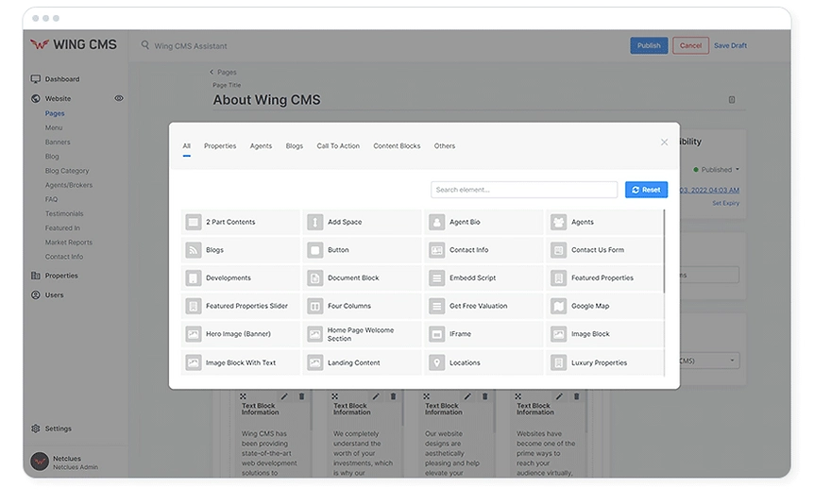Pick the Image Block icon

[559, 334]
